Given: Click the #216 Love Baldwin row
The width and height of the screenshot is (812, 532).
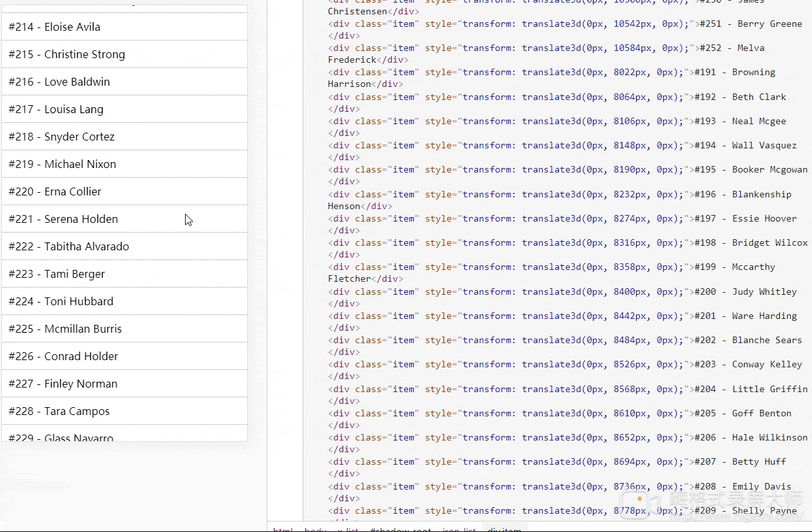Looking at the screenshot, I should pyautogui.click(x=124, y=82).
